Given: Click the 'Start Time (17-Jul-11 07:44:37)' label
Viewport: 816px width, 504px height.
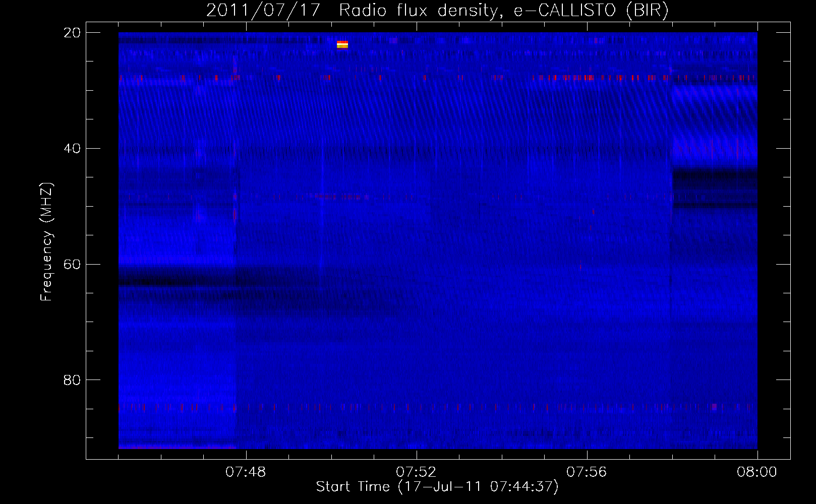Looking at the screenshot, I should pyautogui.click(x=437, y=487).
